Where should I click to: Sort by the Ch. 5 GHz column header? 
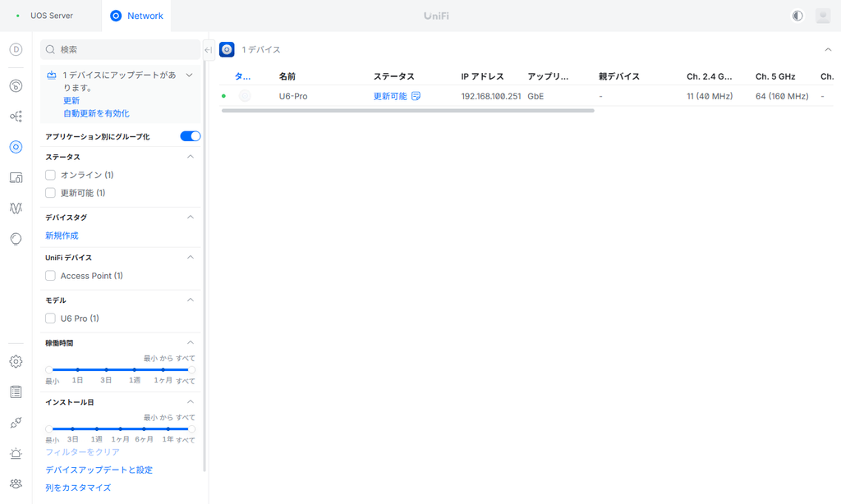coord(775,76)
